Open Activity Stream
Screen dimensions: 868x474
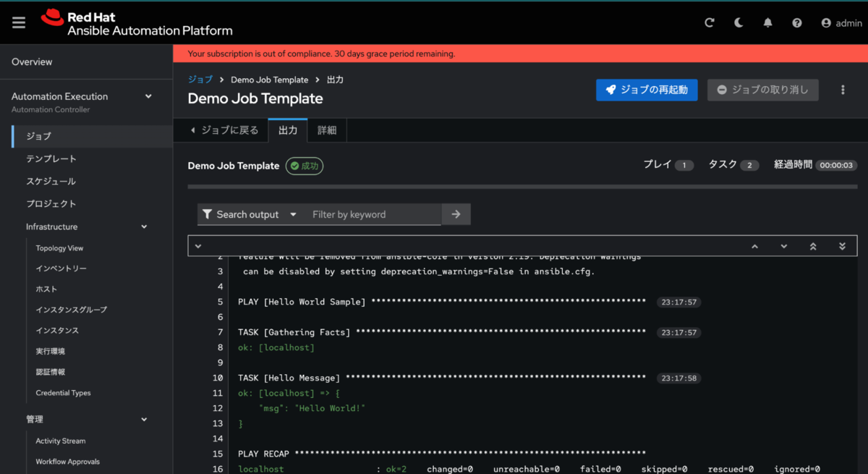point(60,441)
